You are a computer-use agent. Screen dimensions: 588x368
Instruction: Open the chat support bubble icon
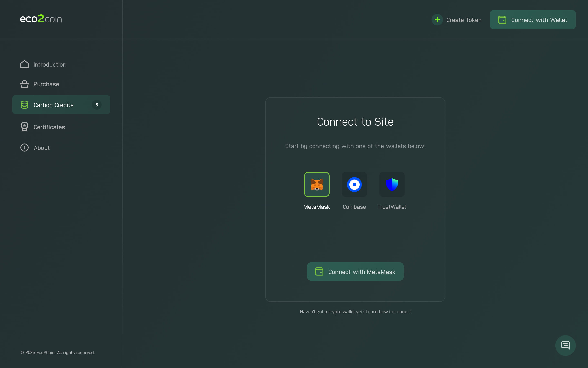tap(565, 345)
